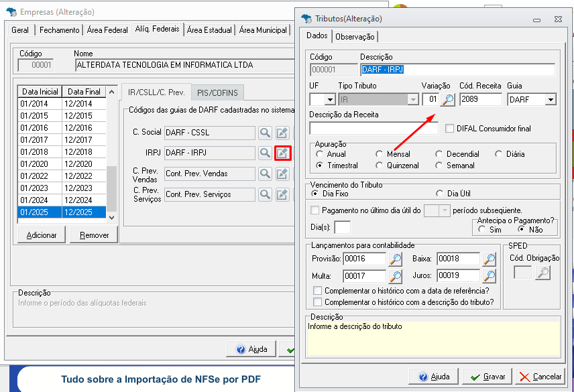Click Ajuda in Tributos window
574x392 pixels.
coord(433,377)
